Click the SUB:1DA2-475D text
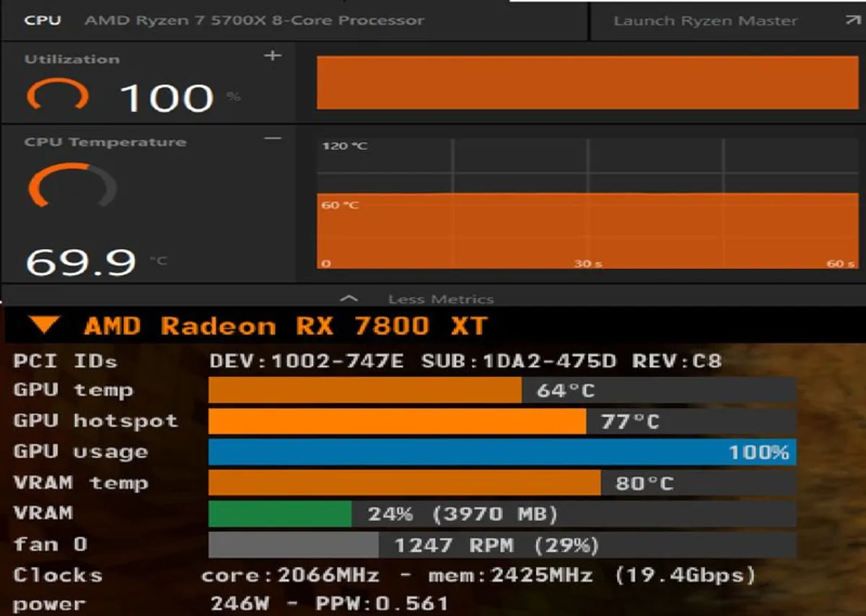 click(517, 361)
